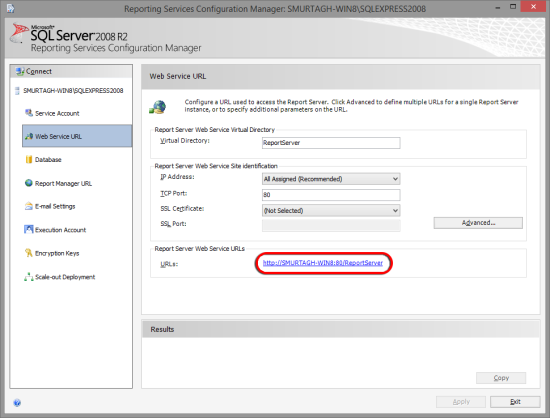Screen dimensions: 550x418
Task: Select the Report Manager URL globe icon
Action: (x=29, y=183)
